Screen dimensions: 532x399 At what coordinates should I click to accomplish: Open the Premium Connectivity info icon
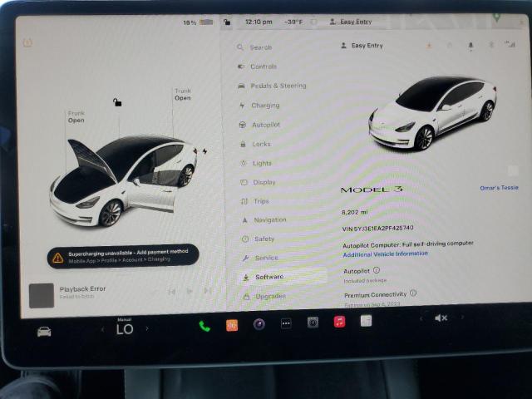(x=413, y=293)
